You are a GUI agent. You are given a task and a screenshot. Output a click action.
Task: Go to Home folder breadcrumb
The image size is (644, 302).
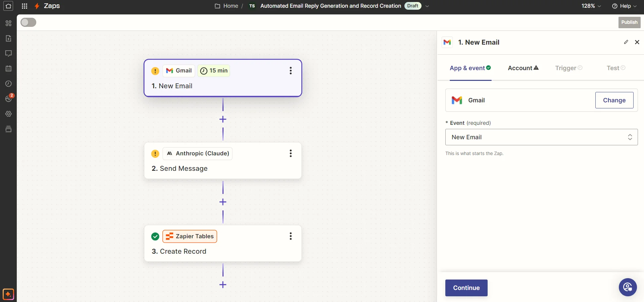[x=227, y=6]
